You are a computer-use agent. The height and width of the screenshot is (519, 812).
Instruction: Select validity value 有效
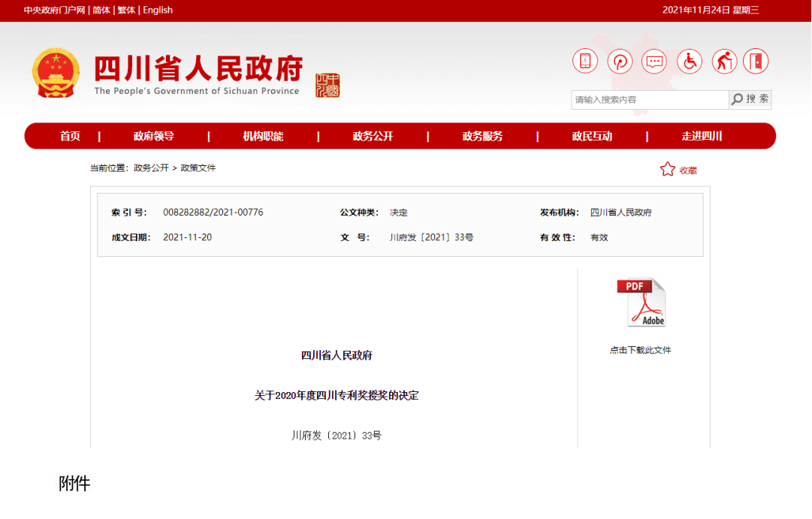(599, 237)
